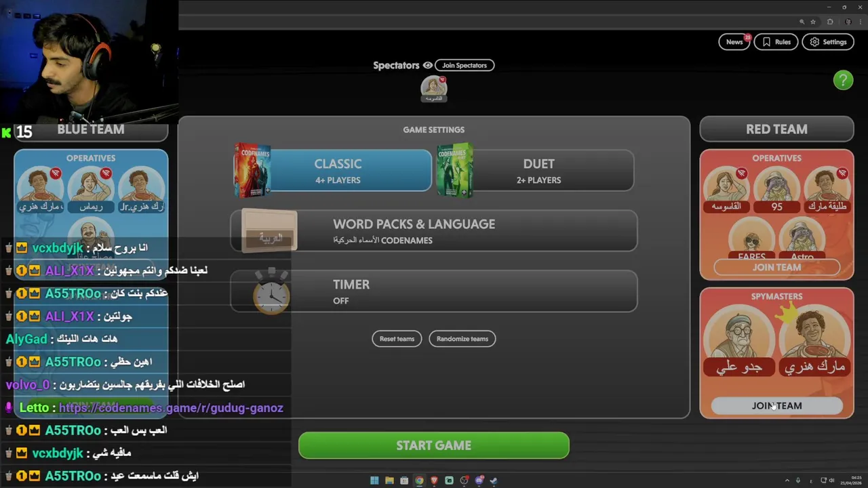
Task: Click the Classic Codenames box art
Action: (x=252, y=170)
